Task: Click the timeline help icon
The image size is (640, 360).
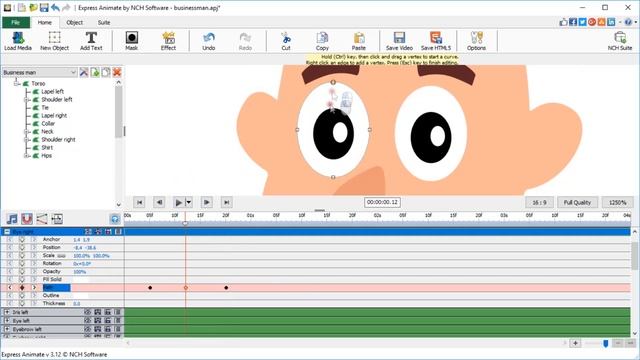Action: (115, 219)
